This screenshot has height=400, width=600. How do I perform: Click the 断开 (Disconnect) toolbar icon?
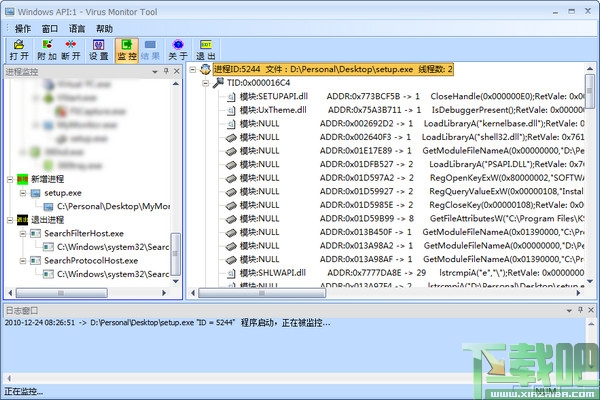pos(71,50)
